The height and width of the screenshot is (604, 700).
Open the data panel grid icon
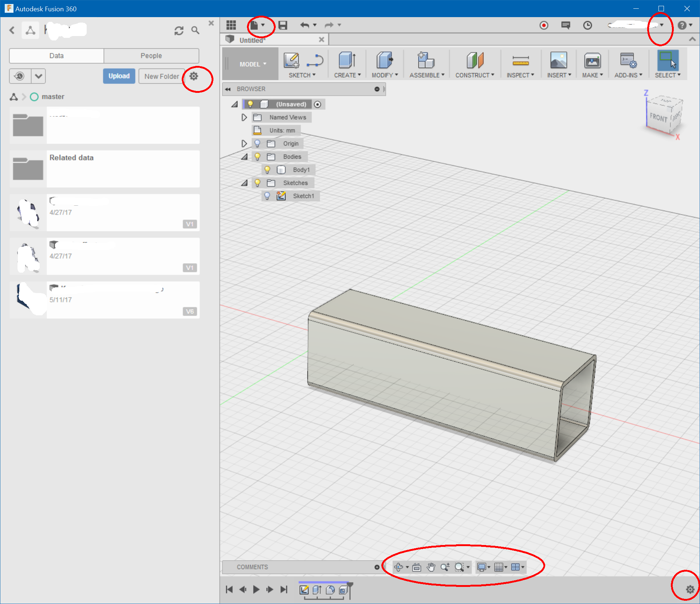(x=231, y=25)
